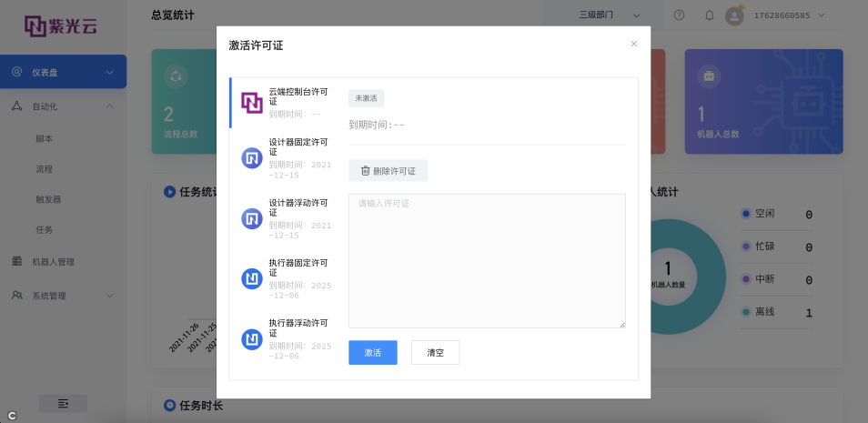Open the 触发器 menu item
Viewport: 868px width, 423px height.
tap(47, 199)
